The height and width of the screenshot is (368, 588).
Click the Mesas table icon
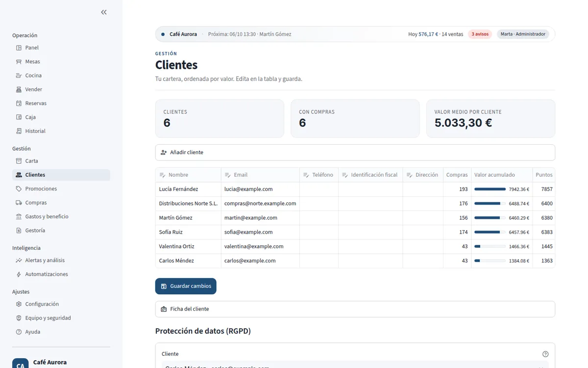point(19,62)
